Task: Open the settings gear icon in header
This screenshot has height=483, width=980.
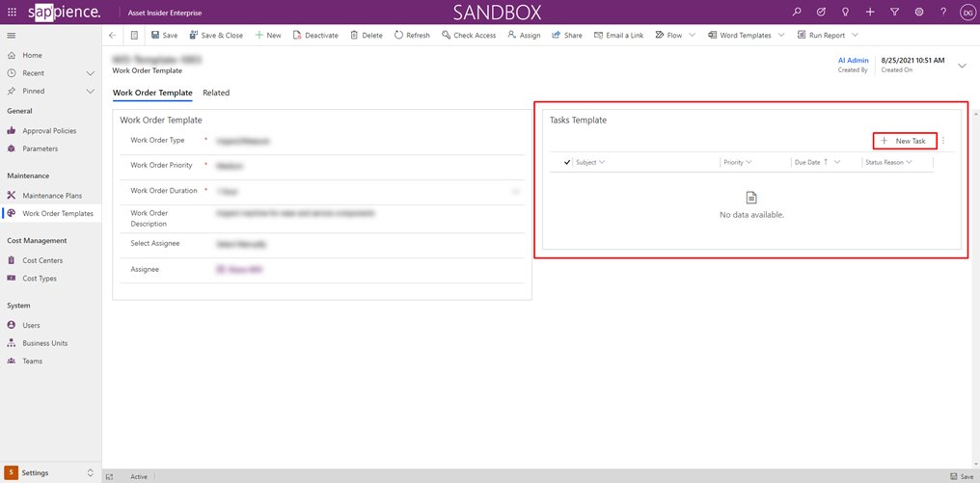Action: tap(918, 13)
